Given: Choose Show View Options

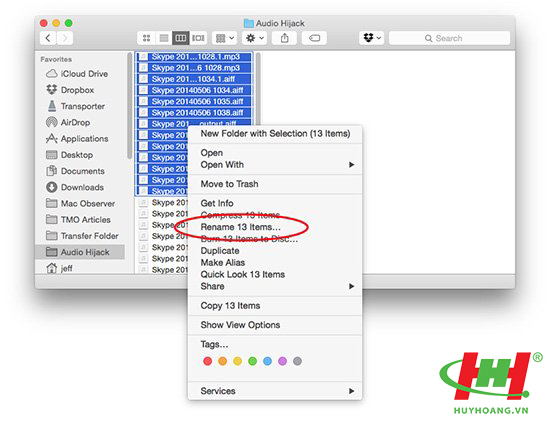Looking at the screenshot, I should click(x=275, y=325).
